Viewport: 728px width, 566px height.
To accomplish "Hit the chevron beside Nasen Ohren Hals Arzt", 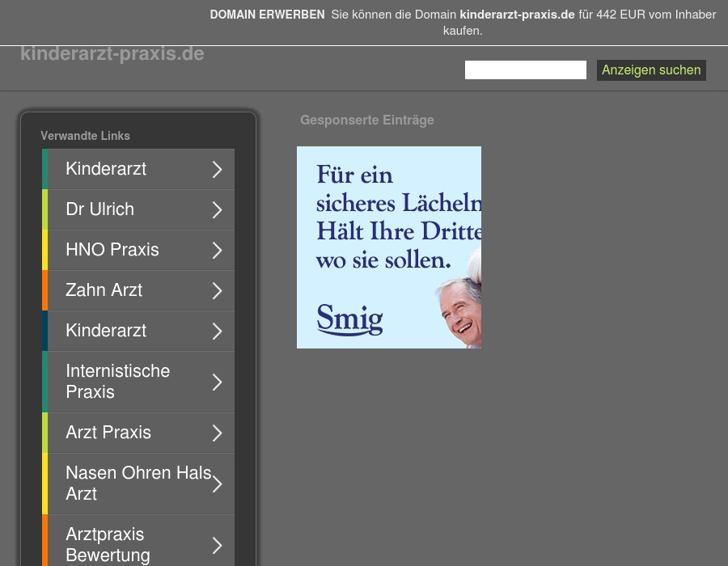I will click(217, 484).
